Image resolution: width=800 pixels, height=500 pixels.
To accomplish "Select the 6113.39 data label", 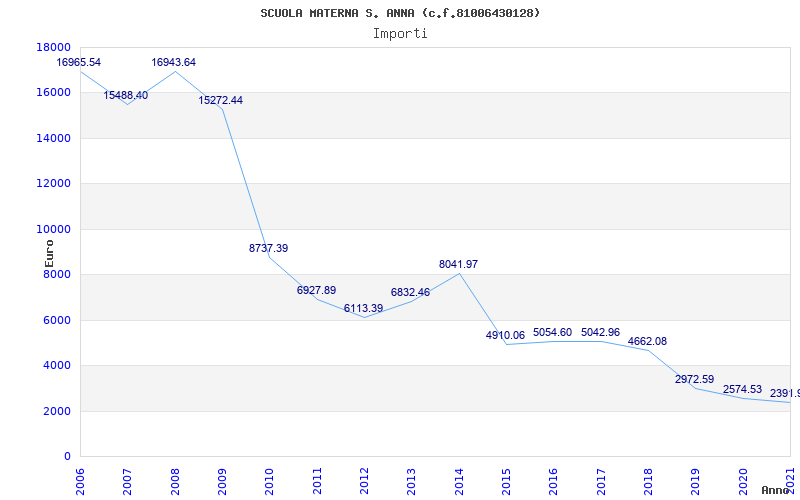I will tap(363, 308).
